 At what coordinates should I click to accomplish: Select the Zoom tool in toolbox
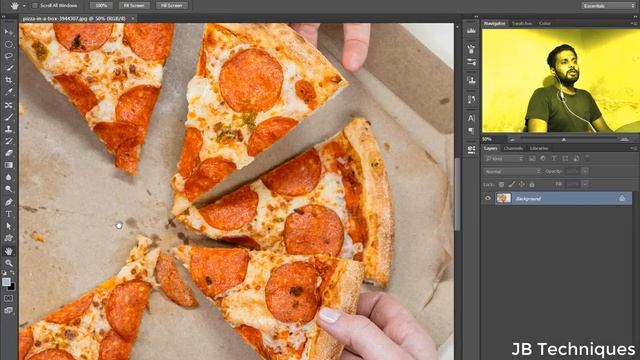tap(9, 263)
